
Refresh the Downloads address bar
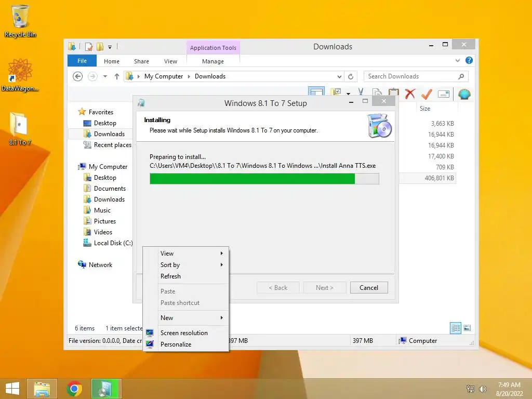click(351, 76)
